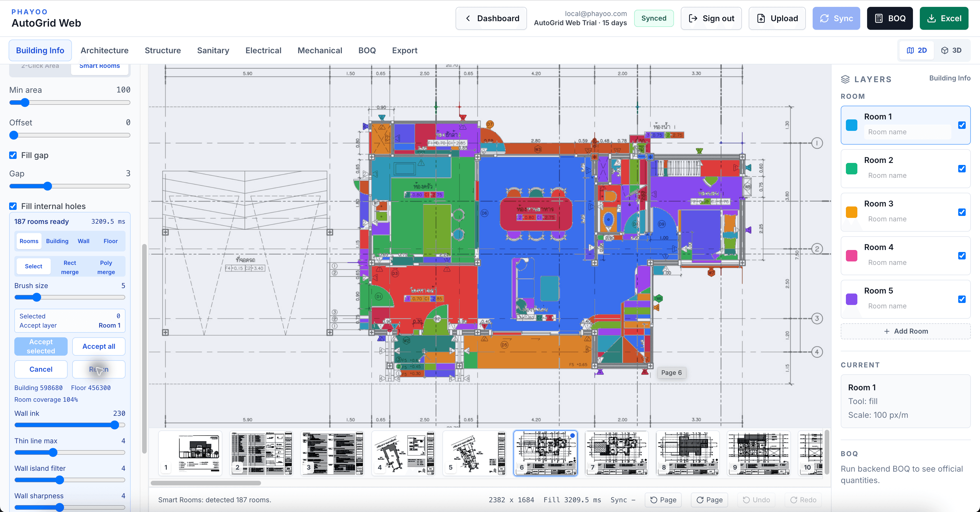
Task: Click the counter-clockwise rotate Page icon
Action: [654, 500]
